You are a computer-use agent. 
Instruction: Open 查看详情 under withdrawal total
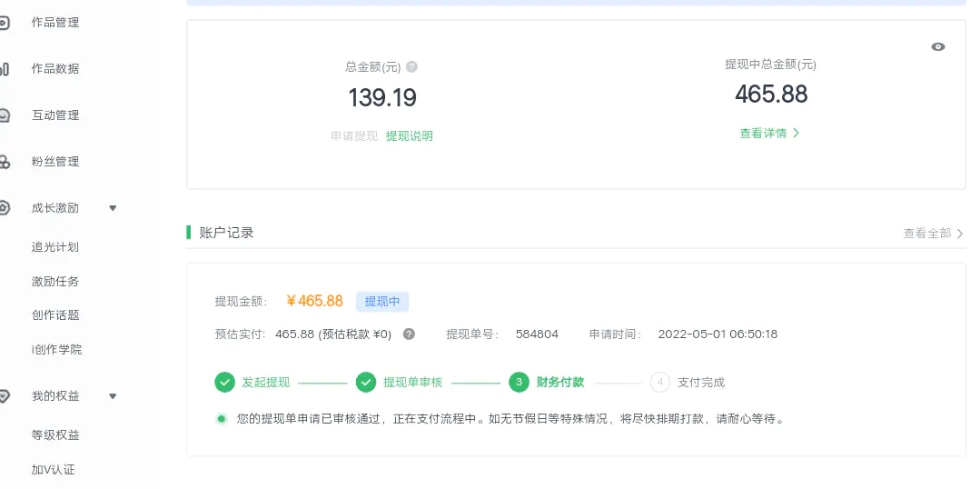pos(769,134)
